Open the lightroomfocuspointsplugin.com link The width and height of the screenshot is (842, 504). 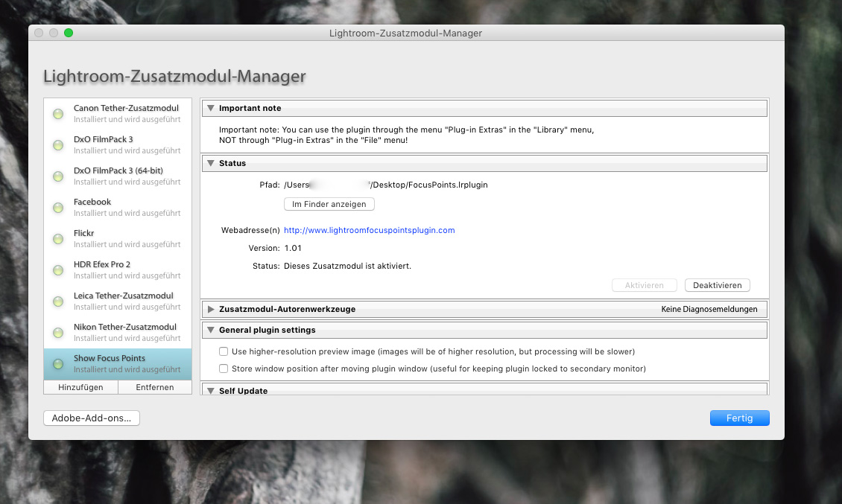click(369, 230)
